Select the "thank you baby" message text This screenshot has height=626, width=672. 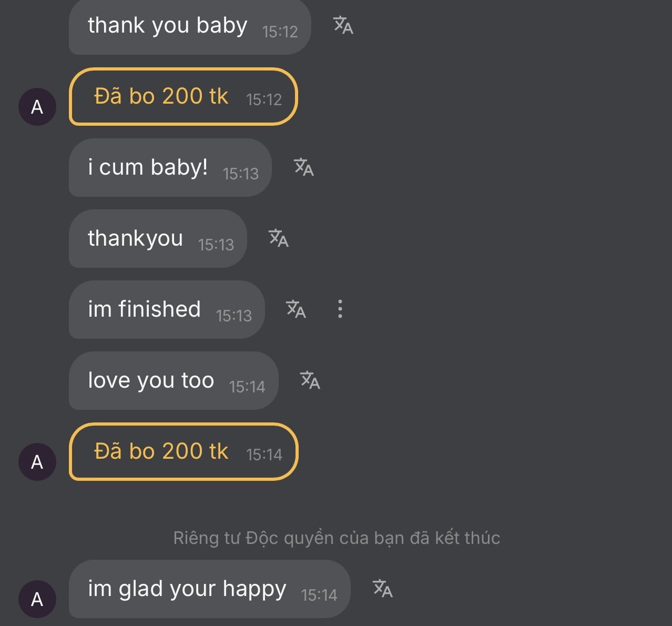[x=167, y=25]
